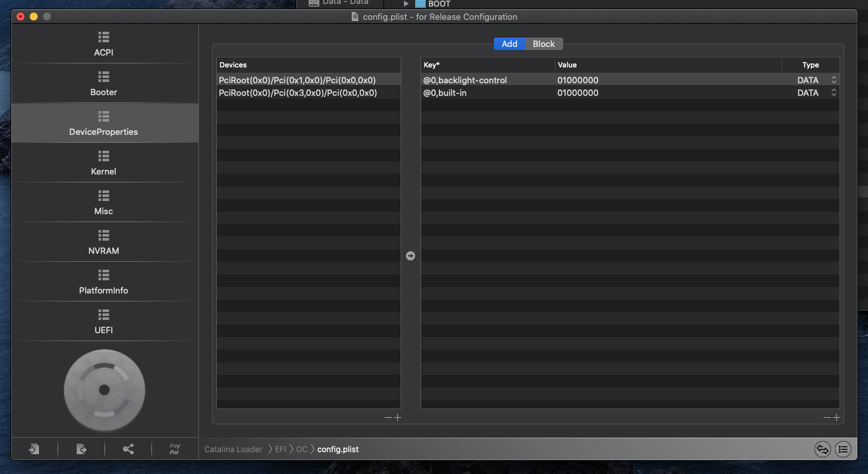Viewport: 868px width, 474px height.
Task: Remove device with minus under Devices table
Action: (x=389, y=417)
